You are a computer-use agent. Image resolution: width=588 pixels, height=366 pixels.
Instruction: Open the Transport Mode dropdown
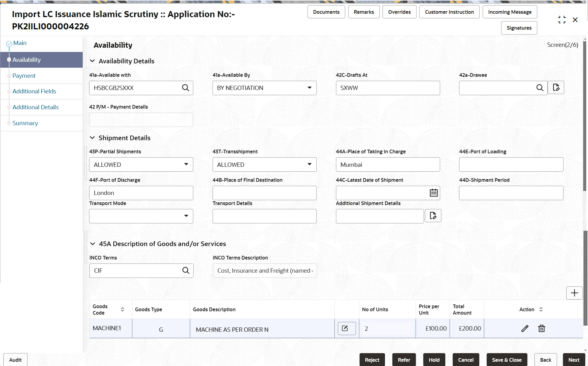tap(186, 216)
